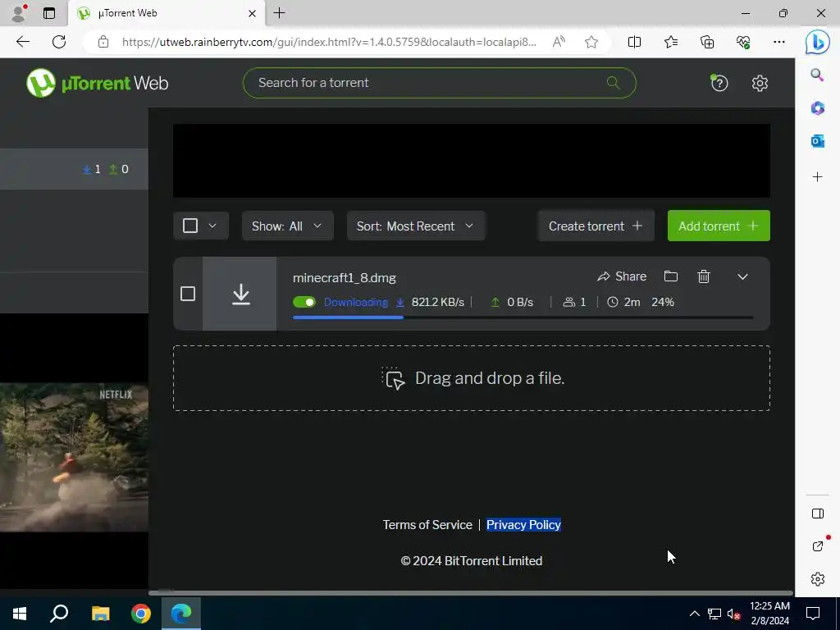Click the site lock icon in address bar
Viewport: 840px width, 630px height.
(103, 42)
